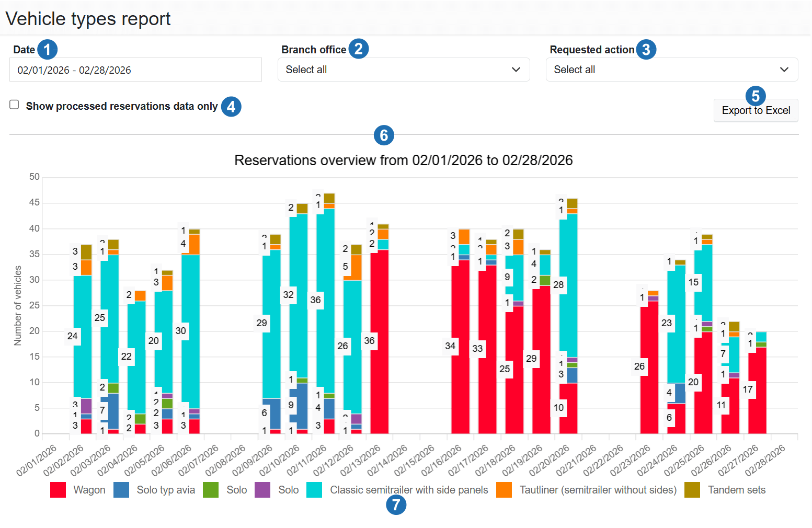
Task: Select the Wagon legend label
Action: [x=89, y=490]
